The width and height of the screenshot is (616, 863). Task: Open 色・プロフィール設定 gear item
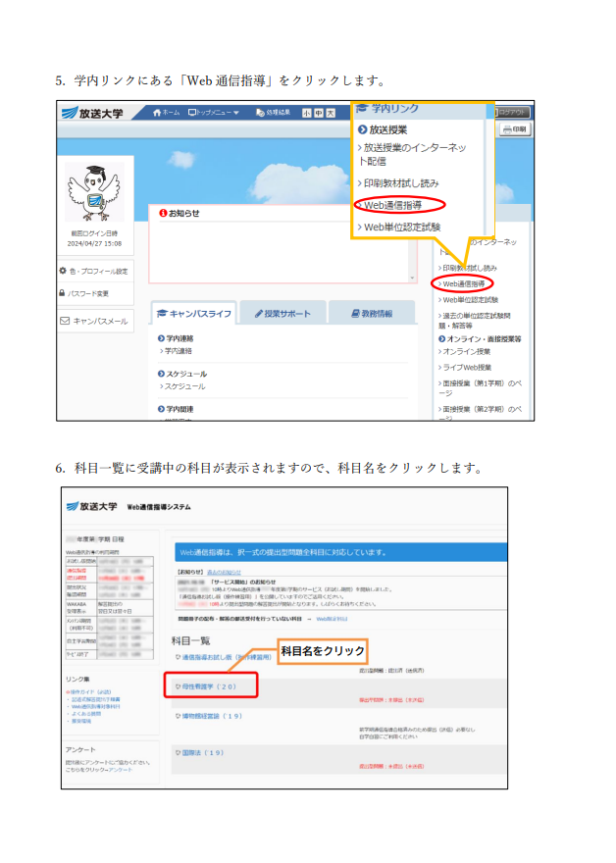[94, 272]
